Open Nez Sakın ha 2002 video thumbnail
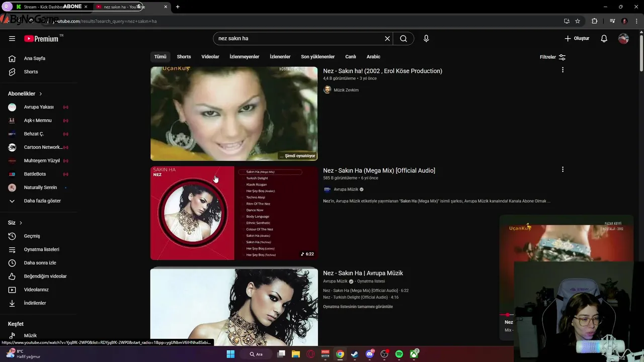The image size is (644, 362). [x=234, y=114]
